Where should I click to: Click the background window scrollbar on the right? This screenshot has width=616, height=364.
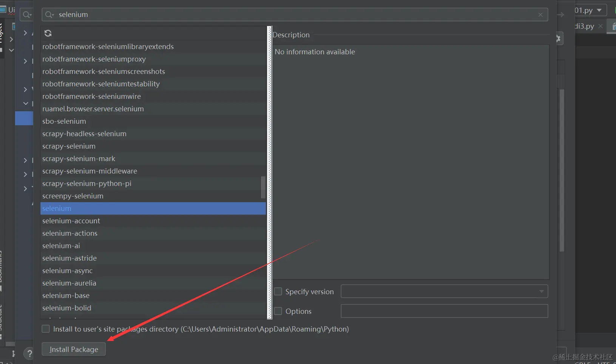562,170
